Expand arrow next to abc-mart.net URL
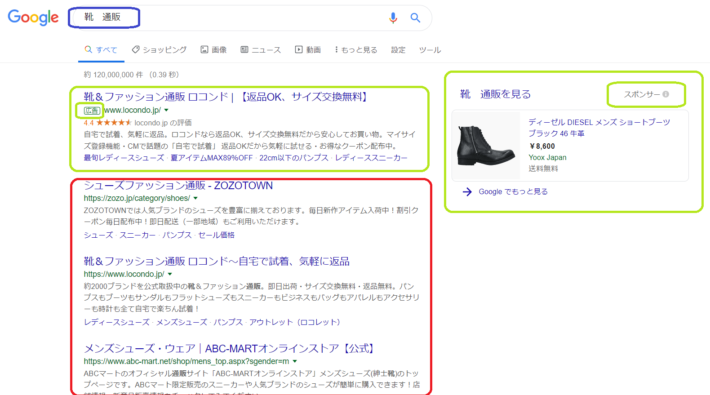710x395 pixels. pyautogui.click(x=295, y=361)
